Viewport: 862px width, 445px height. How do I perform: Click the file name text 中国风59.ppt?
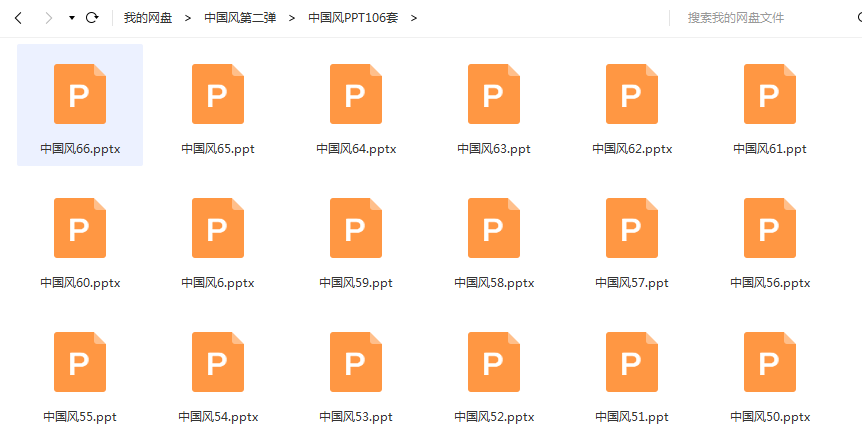(x=356, y=283)
